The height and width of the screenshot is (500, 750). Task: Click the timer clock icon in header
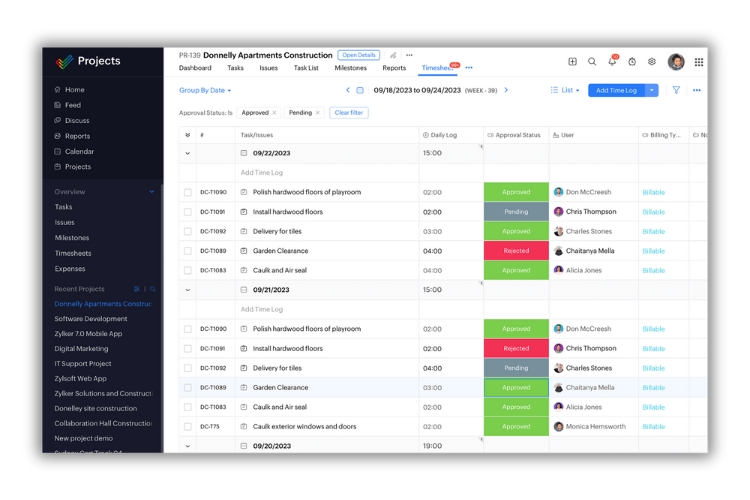click(x=632, y=62)
